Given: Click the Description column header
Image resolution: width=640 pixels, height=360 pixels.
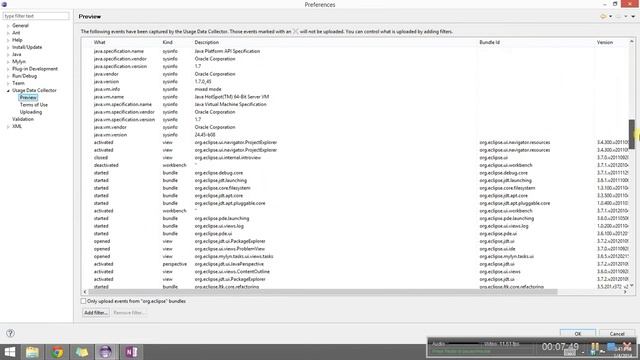Looking at the screenshot, I should [x=207, y=42].
